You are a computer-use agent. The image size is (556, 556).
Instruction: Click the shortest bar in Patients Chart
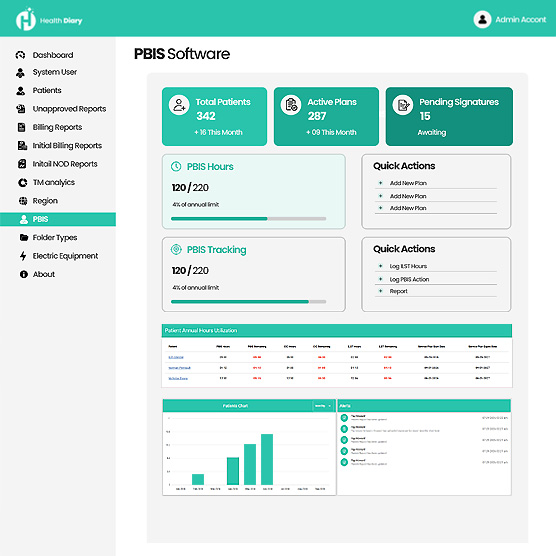pos(198,479)
